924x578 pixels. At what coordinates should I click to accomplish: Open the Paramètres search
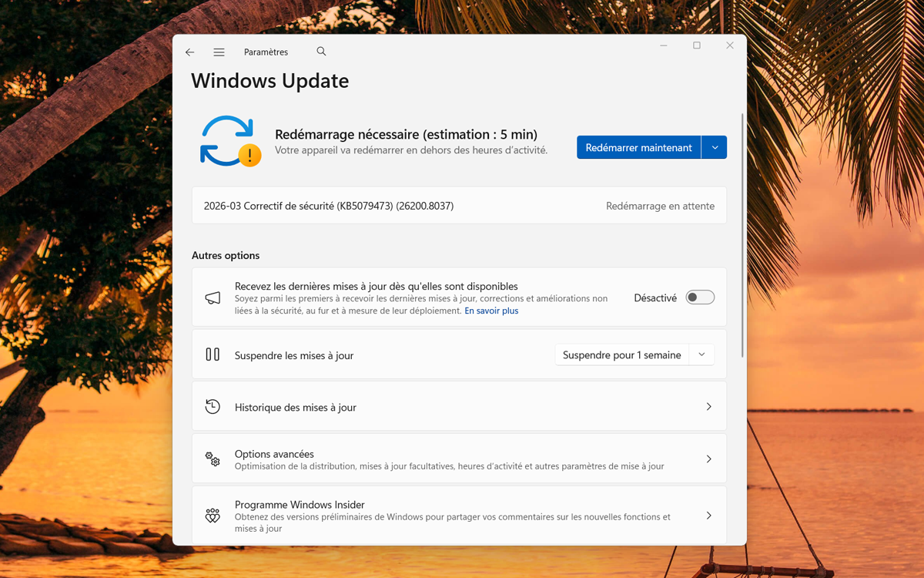[x=321, y=51]
